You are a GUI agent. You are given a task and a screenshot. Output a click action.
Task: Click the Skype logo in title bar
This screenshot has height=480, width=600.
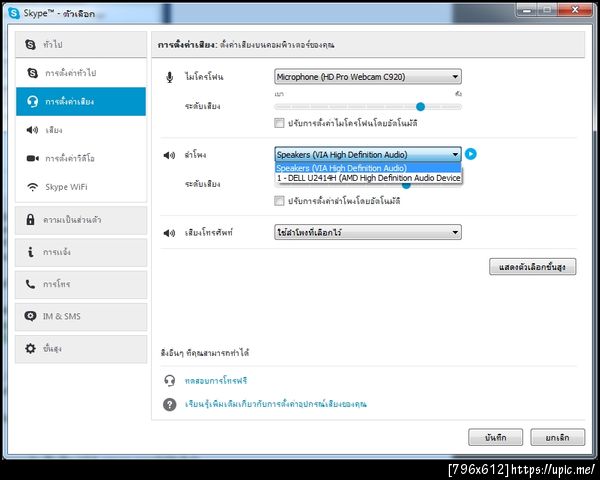(x=14, y=13)
